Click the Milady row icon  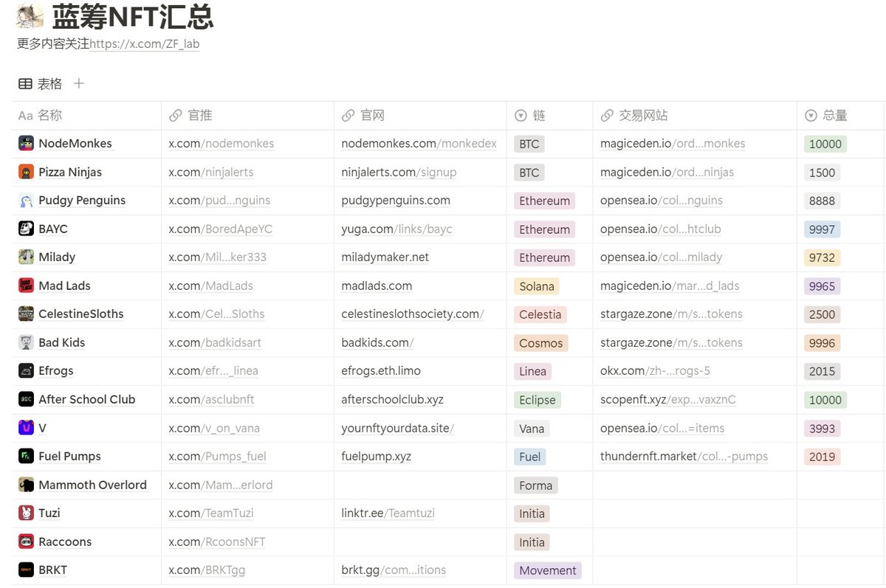tap(26, 257)
